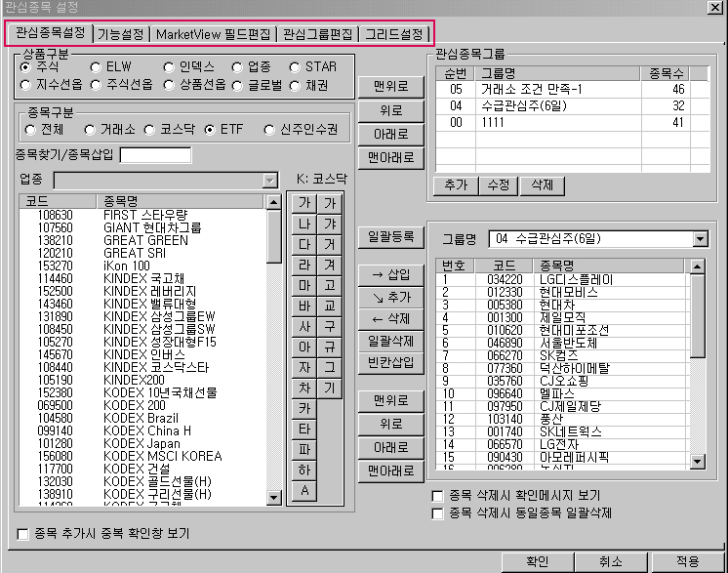The height and width of the screenshot is (573, 728).
Task: Click the → 삽입 arrow button
Action: (x=391, y=274)
